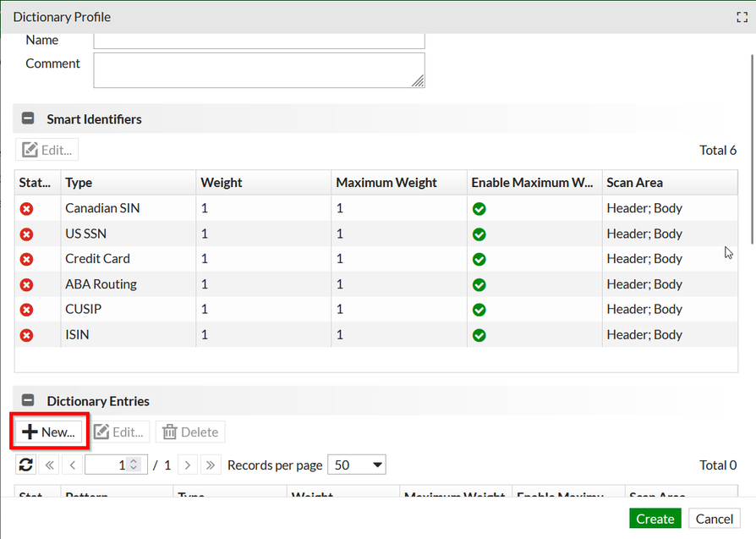Click into the Comment text area
The height and width of the screenshot is (539, 756).
259,70
